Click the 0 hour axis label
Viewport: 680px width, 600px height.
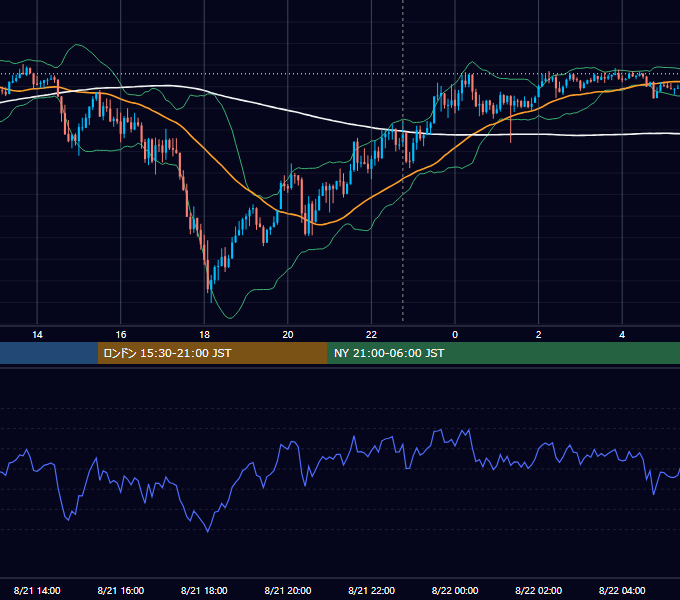coord(455,335)
